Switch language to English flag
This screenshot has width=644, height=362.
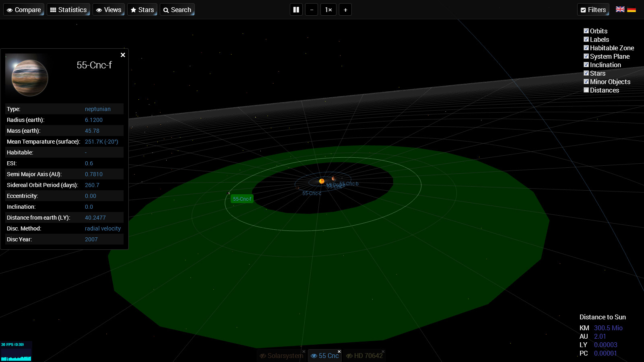pyautogui.click(x=620, y=9)
